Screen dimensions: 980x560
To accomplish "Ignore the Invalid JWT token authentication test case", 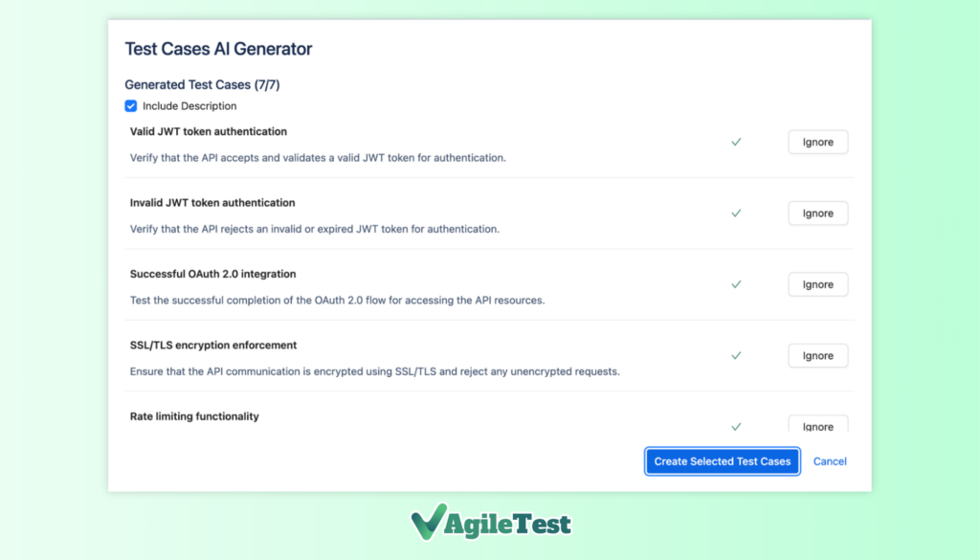I will [x=817, y=213].
